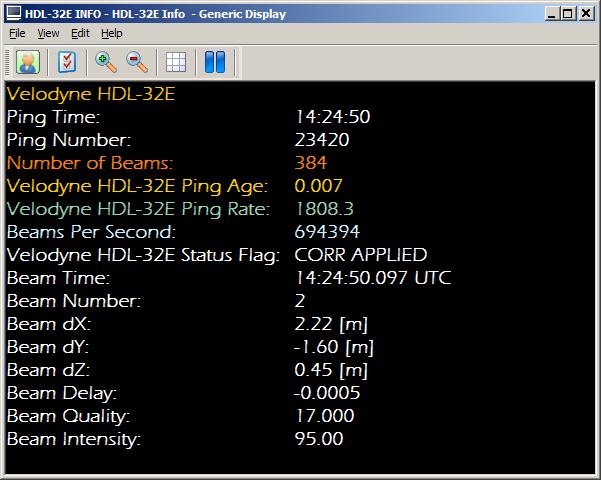Select the ping age value 0.007
Image resolution: width=601 pixels, height=480 pixels.
click(x=318, y=186)
